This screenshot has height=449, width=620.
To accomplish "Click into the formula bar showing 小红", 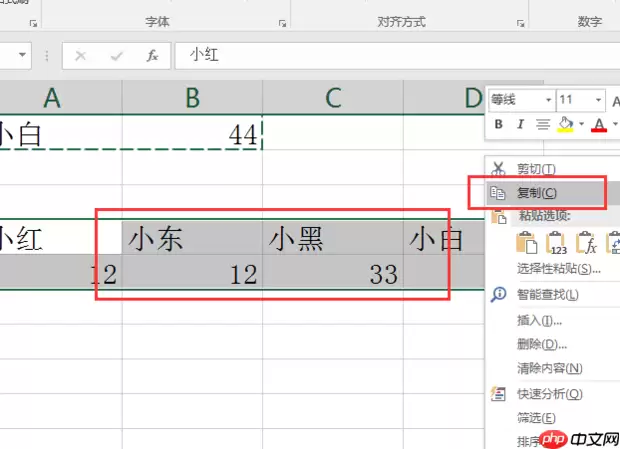I will click(397, 55).
